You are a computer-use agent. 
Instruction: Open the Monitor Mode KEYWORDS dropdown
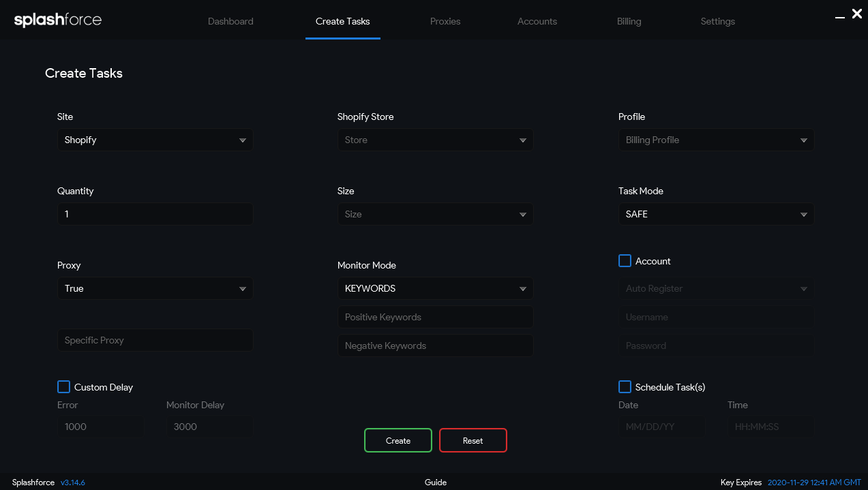tap(435, 288)
